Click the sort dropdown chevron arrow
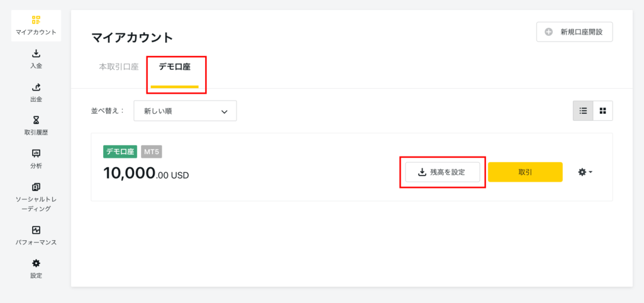 [225, 111]
